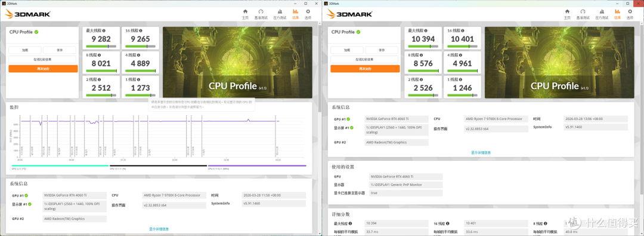Click 加载 (Load) button in right window

[x=347, y=50]
